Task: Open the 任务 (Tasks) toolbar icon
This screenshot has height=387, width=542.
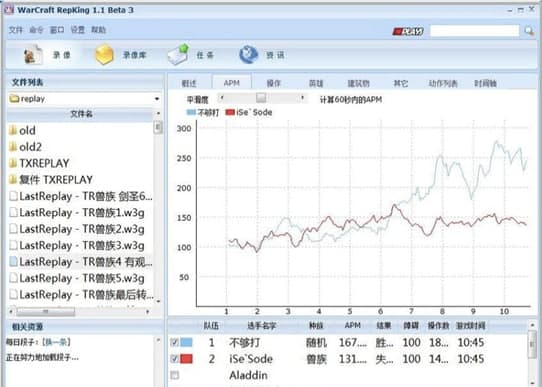Action: [191, 55]
